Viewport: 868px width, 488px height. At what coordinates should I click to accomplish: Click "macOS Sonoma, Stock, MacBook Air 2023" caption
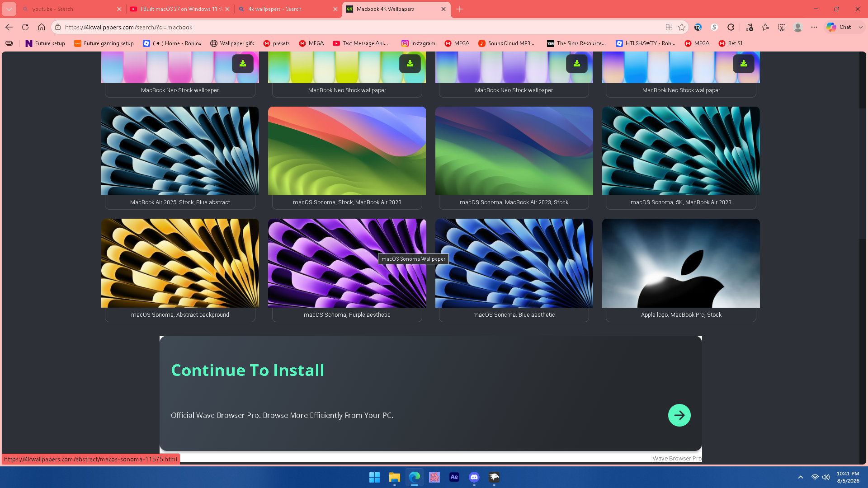(x=347, y=202)
